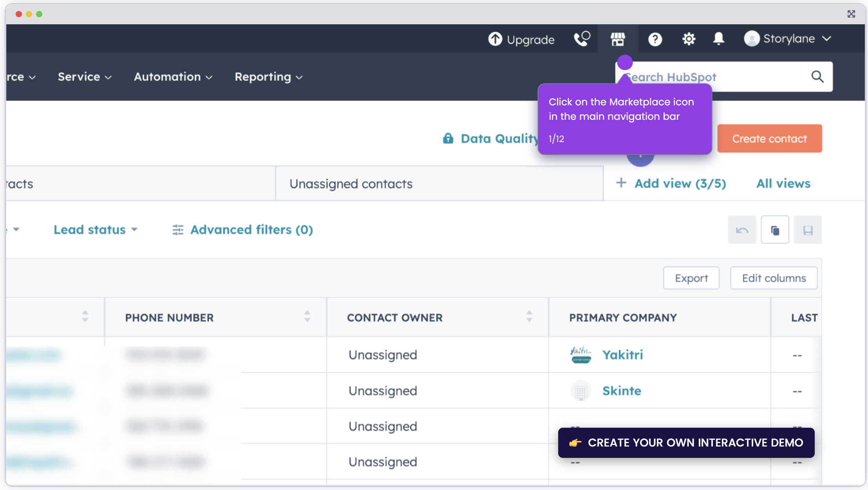This screenshot has height=490, width=868.
Task: Open Settings using the gear icon
Action: pyautogui.click(x=689, y=39)
